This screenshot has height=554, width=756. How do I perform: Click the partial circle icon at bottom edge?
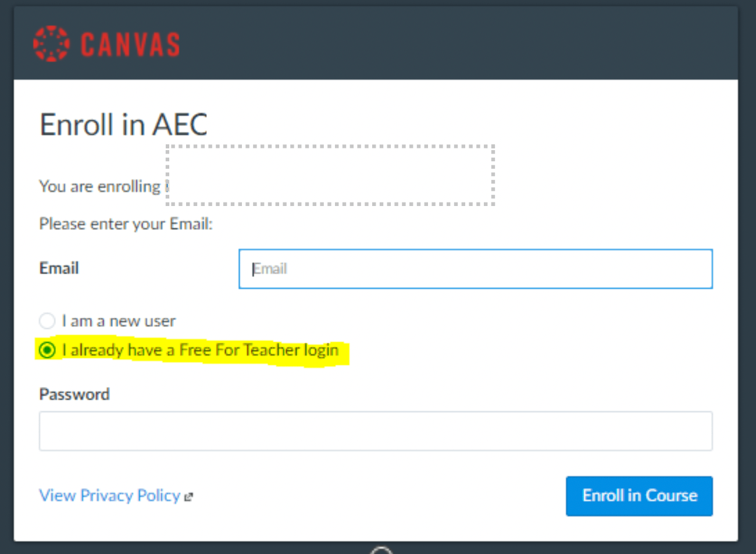pos(381,551)
